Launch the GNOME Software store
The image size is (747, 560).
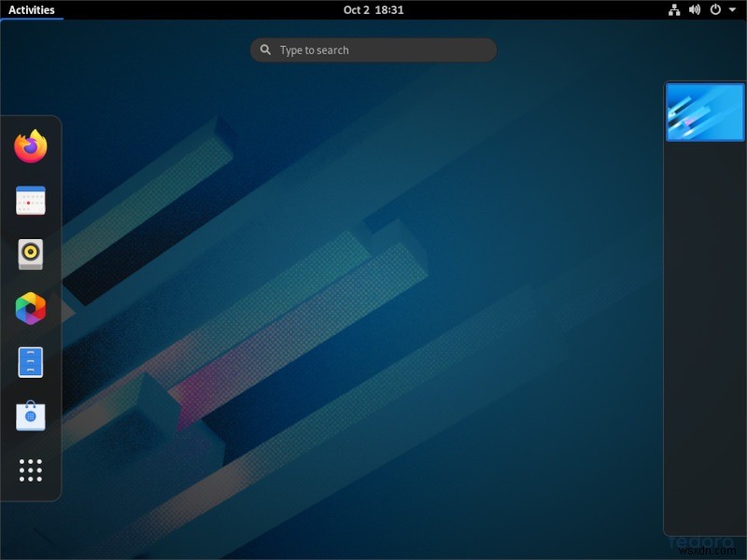click(31, 416)
